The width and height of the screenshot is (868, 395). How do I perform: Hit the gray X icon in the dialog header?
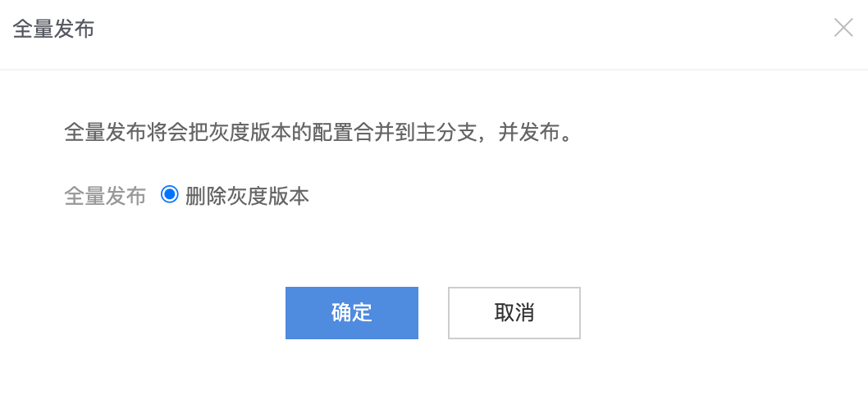click(843, 28)
